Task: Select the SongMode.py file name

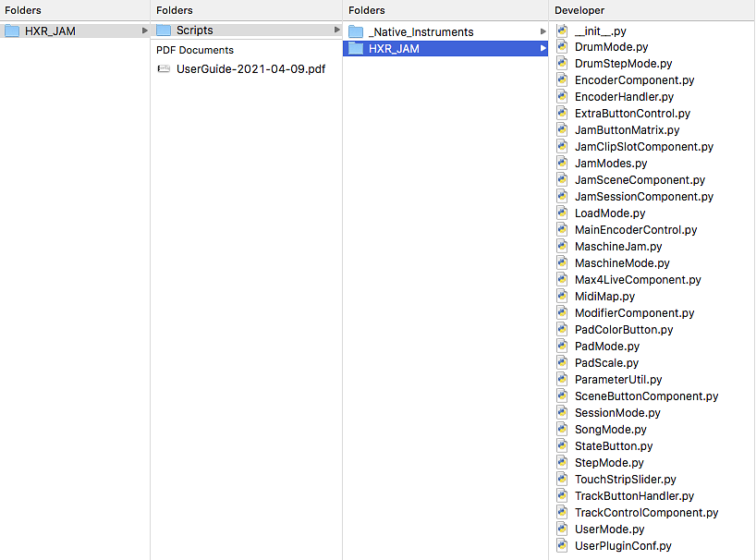Action: click(x=610, y=430)
